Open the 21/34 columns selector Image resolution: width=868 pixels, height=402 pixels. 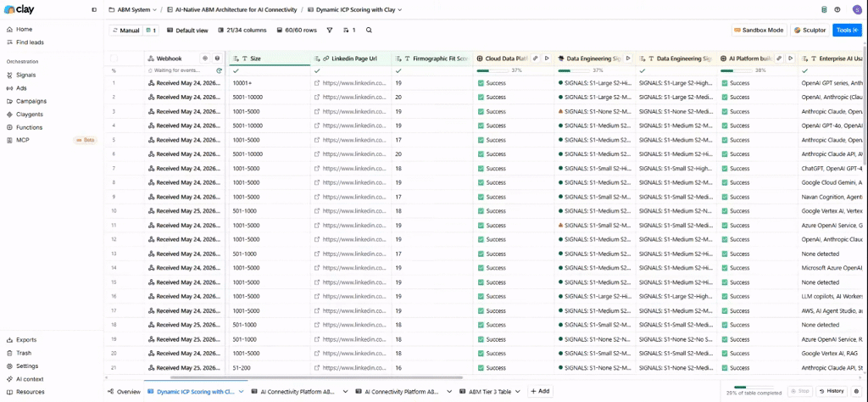(x=242, y=31)
